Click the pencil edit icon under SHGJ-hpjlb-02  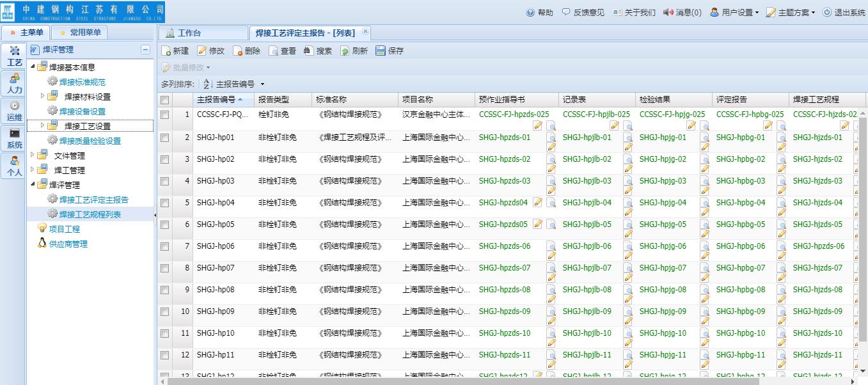627,169
